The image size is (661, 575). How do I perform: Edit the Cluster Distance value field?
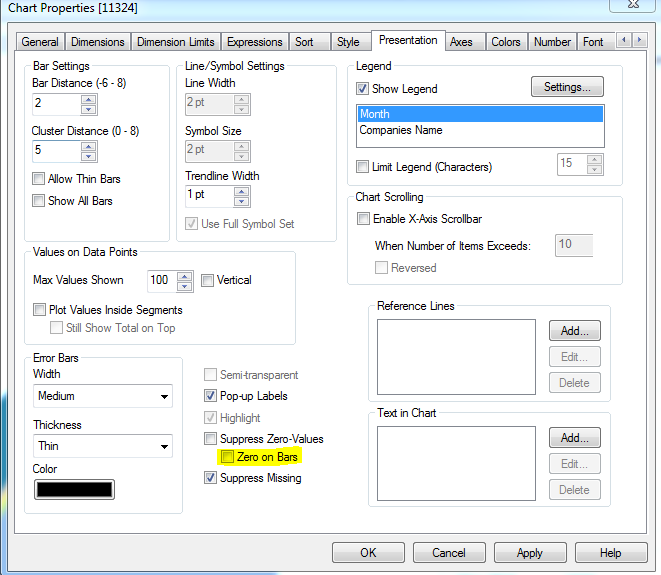[x=56, y=151]
